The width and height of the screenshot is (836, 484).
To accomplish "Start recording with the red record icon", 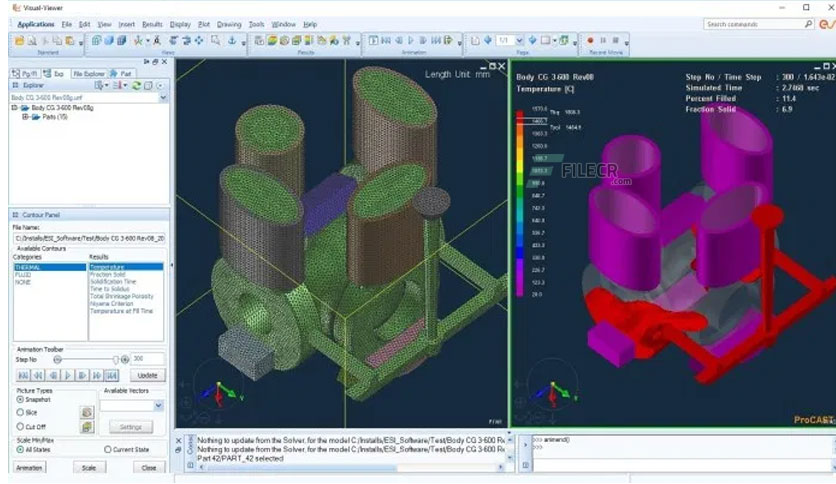I will click(590, 41).
